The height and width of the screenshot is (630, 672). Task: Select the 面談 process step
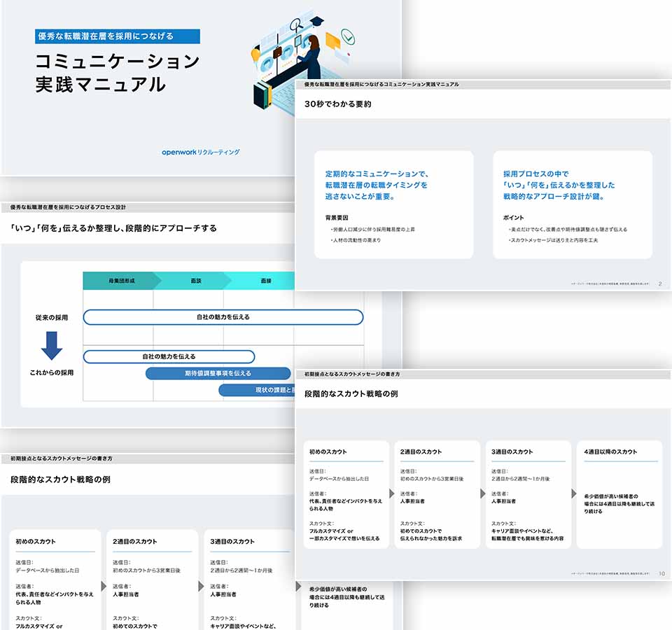pyautogui.click(x=196, y=281)
